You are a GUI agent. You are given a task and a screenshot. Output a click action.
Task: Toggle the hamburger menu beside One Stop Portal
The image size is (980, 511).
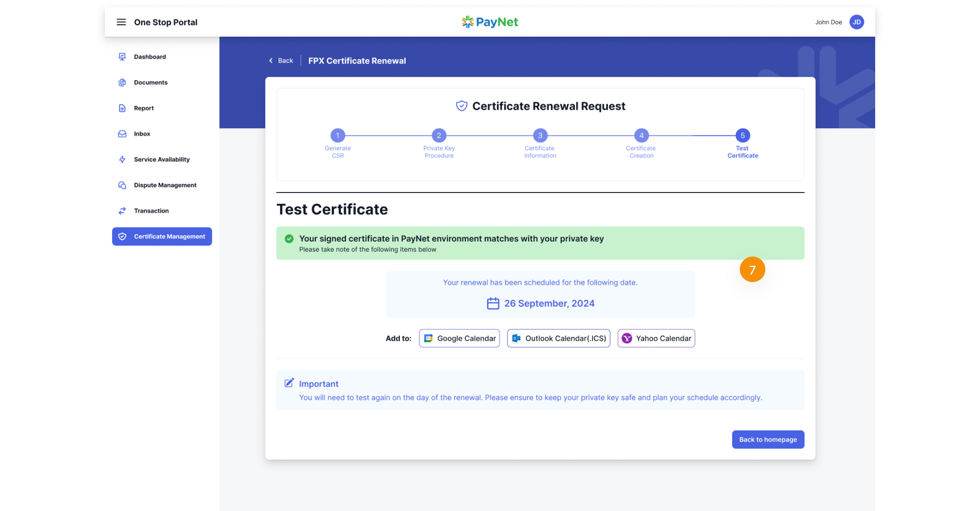click(x=121, y=22)
